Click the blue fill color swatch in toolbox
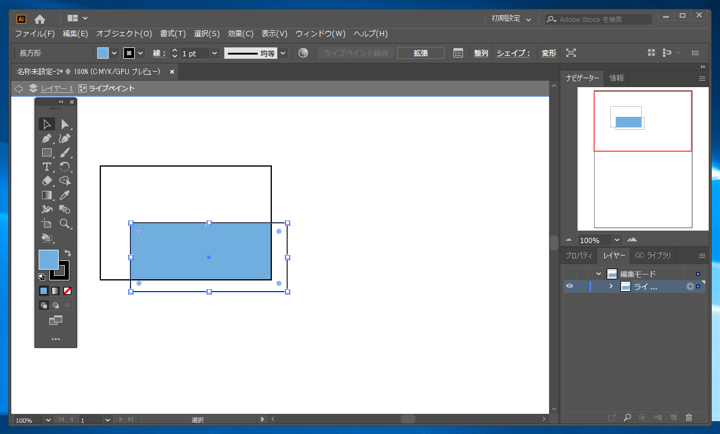Viewport: 720px width, 434px height. coord(47,259)
